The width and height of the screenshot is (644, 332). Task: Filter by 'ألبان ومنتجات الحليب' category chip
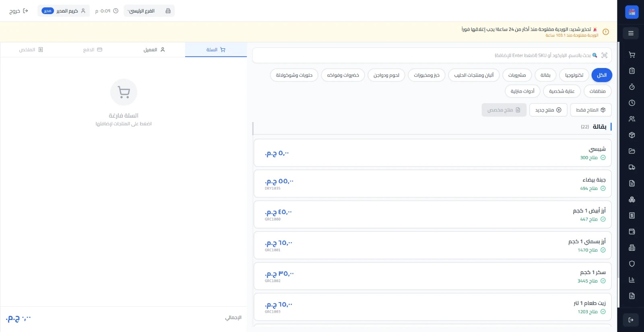[474, 75]
